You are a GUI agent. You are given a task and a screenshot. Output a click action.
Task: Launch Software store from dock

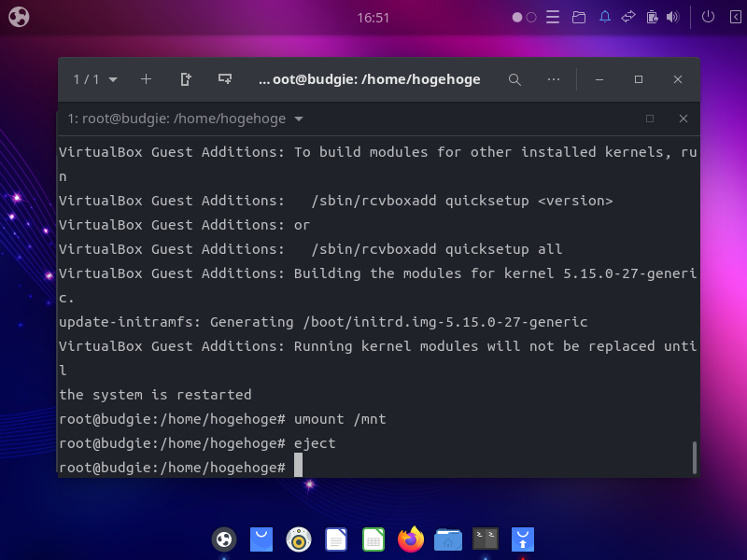pyautogui.click(x=261, y=539)
